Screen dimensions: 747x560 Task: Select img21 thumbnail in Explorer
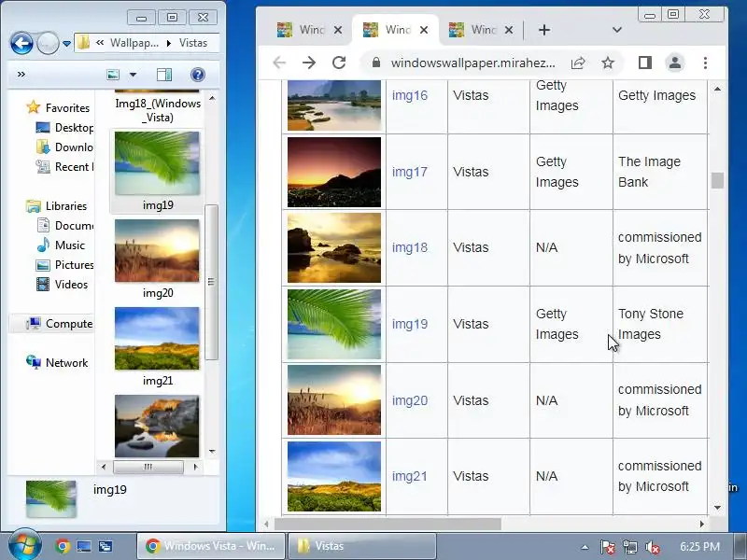(x=157, y=339)
